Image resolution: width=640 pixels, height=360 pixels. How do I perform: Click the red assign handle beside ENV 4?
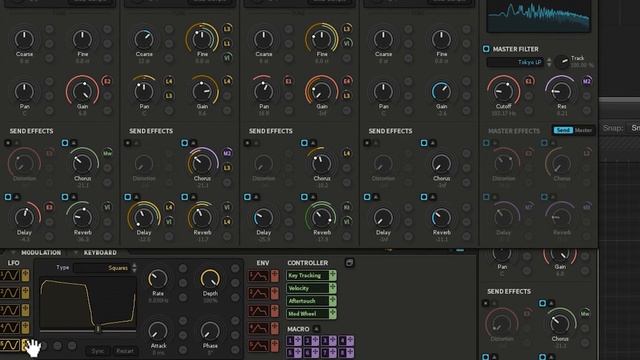tap(275, 328)
